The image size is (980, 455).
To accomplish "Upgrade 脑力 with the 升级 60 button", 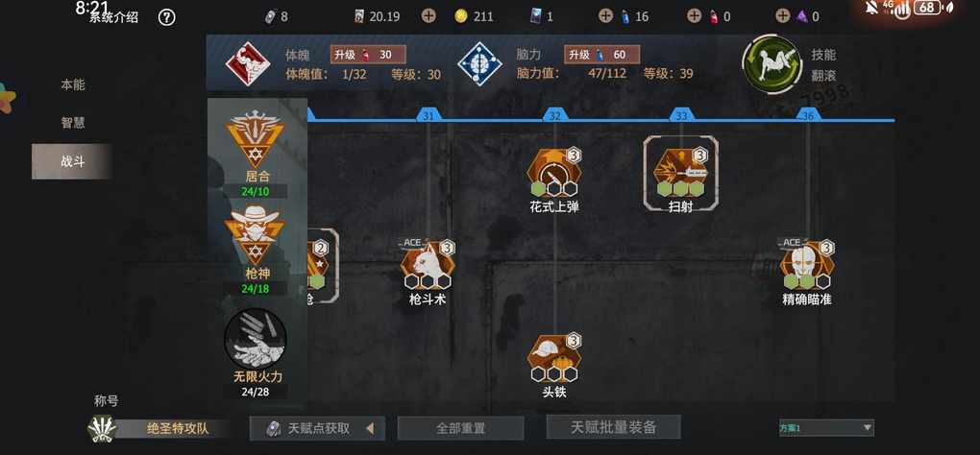I will 601,55.
